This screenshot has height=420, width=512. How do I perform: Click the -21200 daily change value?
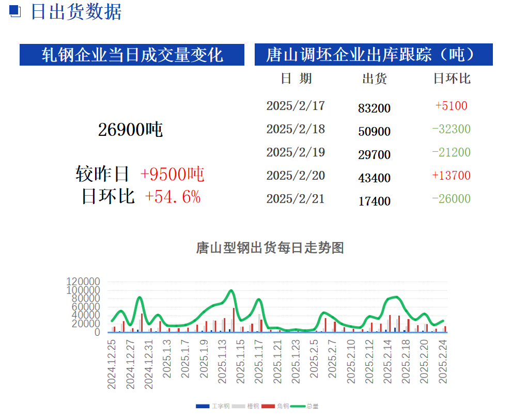(x=451, y=152)
